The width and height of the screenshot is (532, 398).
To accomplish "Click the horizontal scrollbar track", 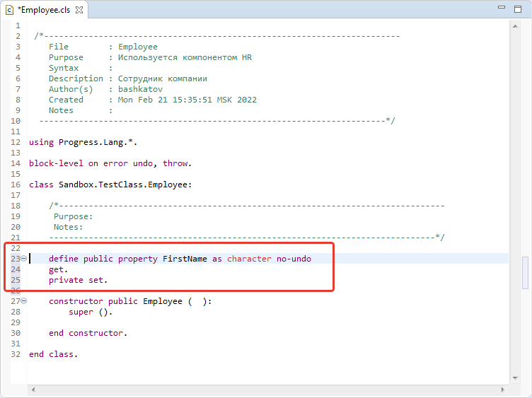I will (x=268, y=390).
